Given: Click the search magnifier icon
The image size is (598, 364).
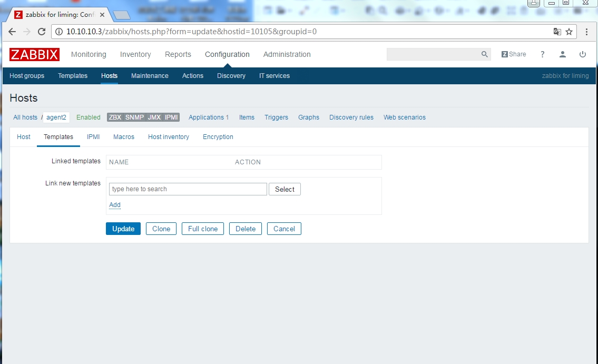Looking at the screenshot, I should [484, 54].
